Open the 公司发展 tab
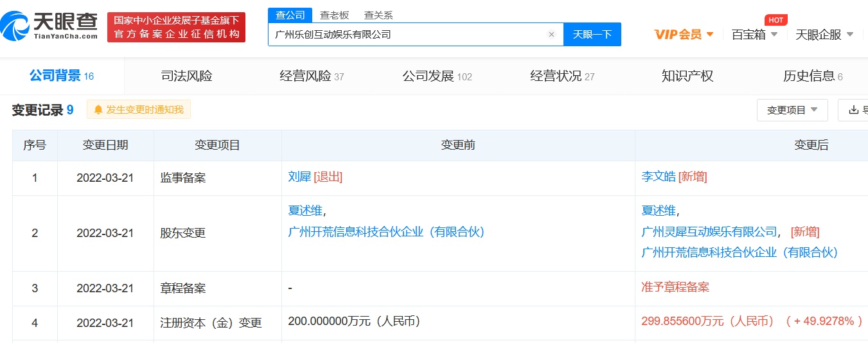This screenshot has width=868, height=343. pyautogui.click(x=437, y=76)
